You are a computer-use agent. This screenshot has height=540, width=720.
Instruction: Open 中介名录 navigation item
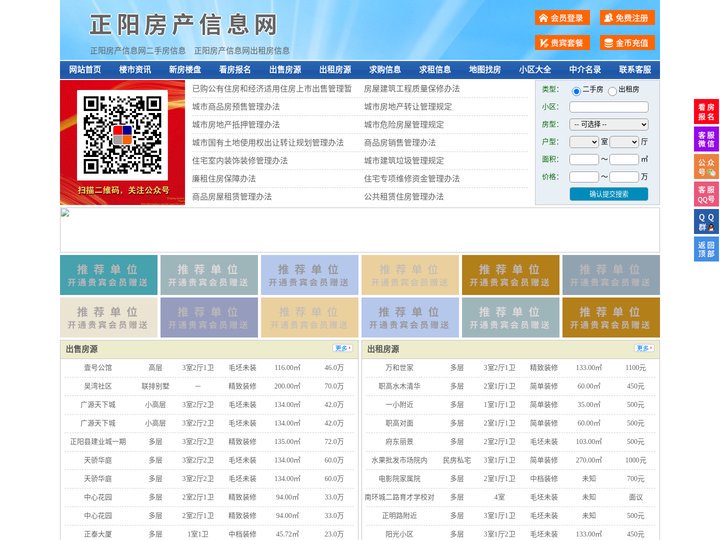[x=585, y=70]
